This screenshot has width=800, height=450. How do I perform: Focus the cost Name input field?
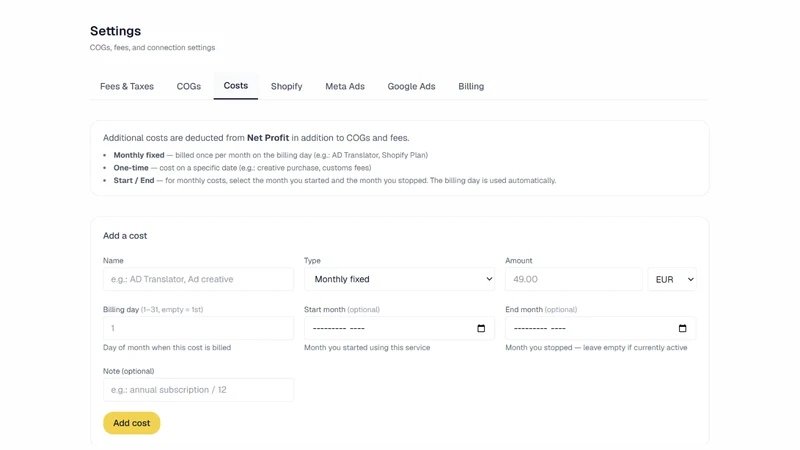(x=198, y=279)
